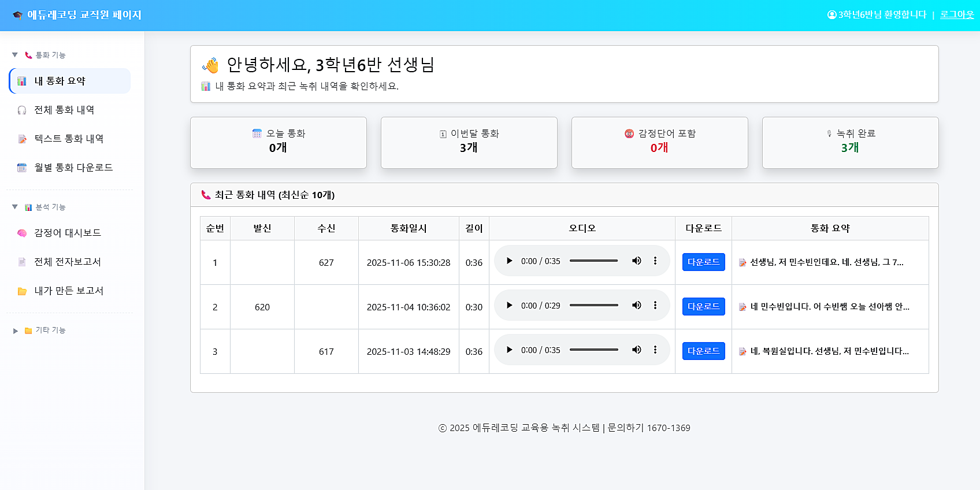The height and width of the screenshot is (490, 980).
Task: Click the 통화일시 column header
Action: pyautogui.click(x=409, y=228)
